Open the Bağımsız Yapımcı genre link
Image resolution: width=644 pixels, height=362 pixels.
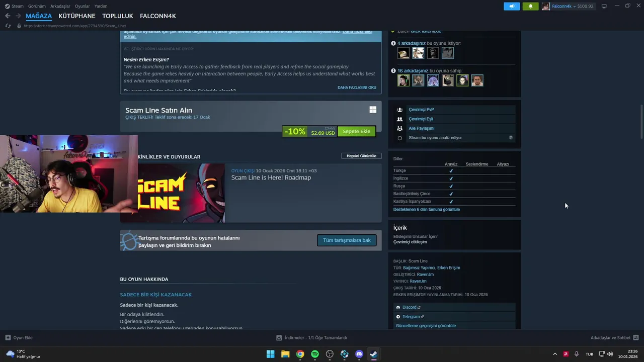(x=419, y=268)
